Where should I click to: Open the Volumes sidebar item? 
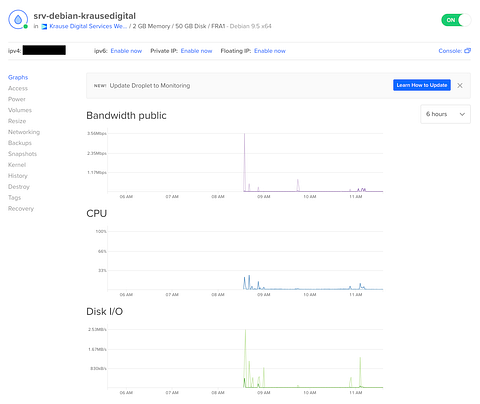pyautogui.click(x=20, y=110)
